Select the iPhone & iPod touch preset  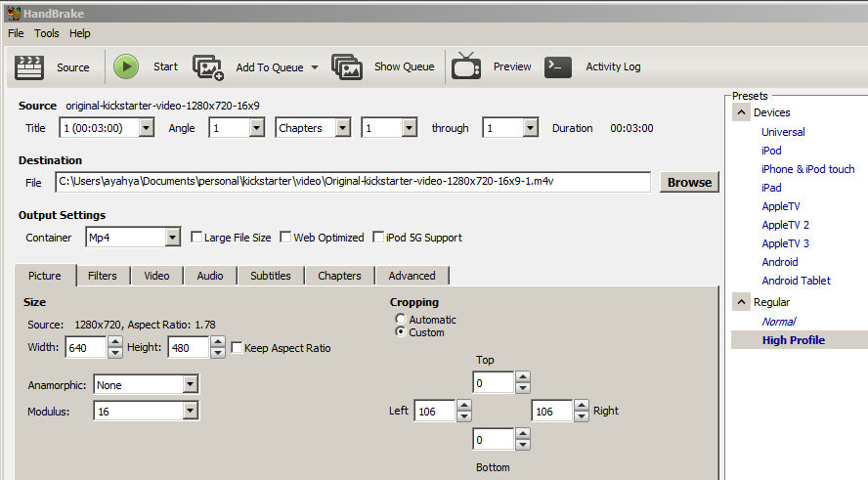pos(807,169)
